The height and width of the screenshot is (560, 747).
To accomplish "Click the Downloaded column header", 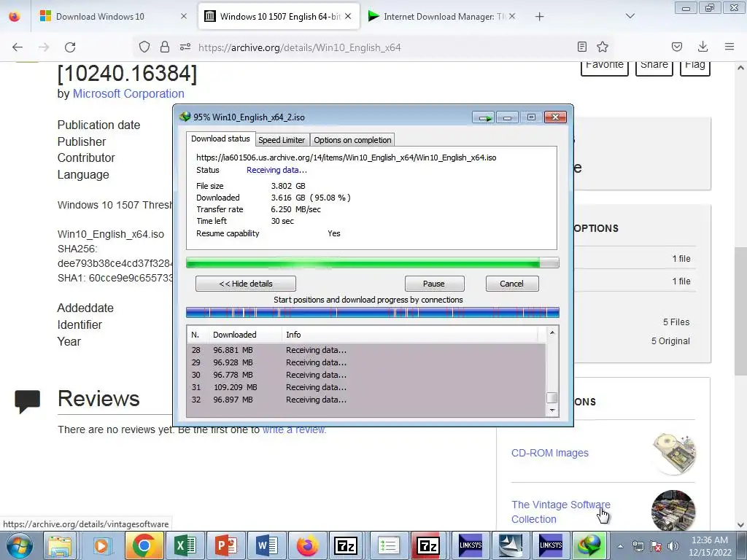I will pos(244,335).
